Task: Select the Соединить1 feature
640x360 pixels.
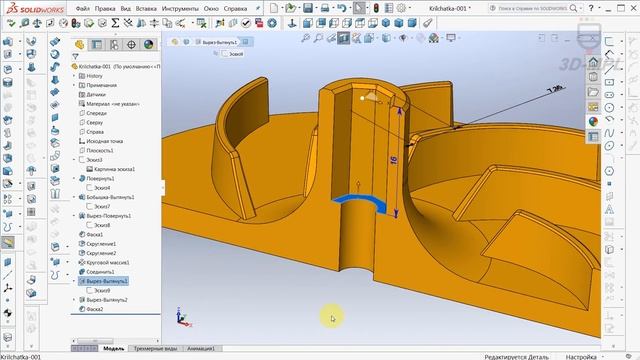Action: [x=97, y=272]
